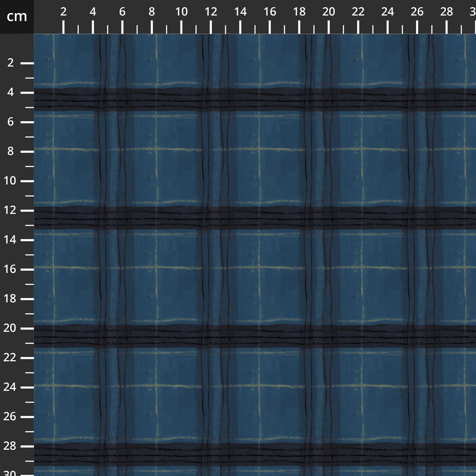
Task: Click the 8 mark on the vertical ruler
Action: 10,152
